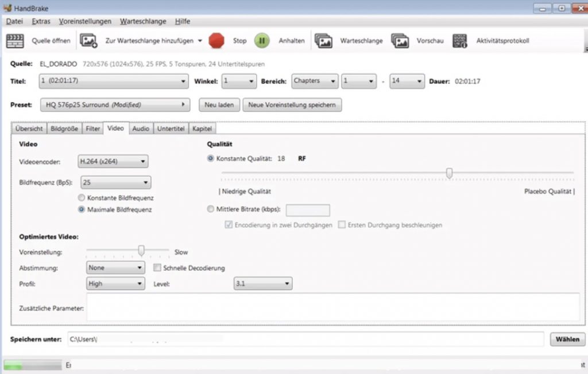The width and height of the screenshot is (588, 374).
Task: Click the Zusätzliche Parameter text field
Action: coord(332,307)
